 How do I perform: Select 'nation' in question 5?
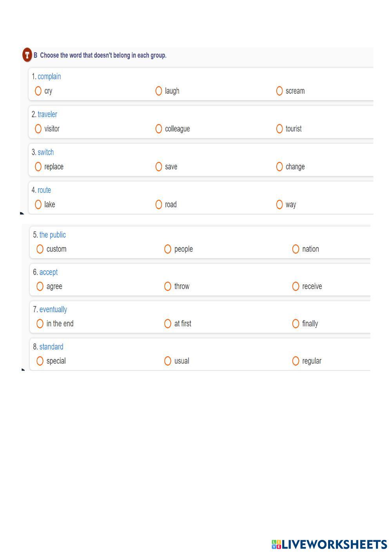pyautogui.click(x=296, y=249)
